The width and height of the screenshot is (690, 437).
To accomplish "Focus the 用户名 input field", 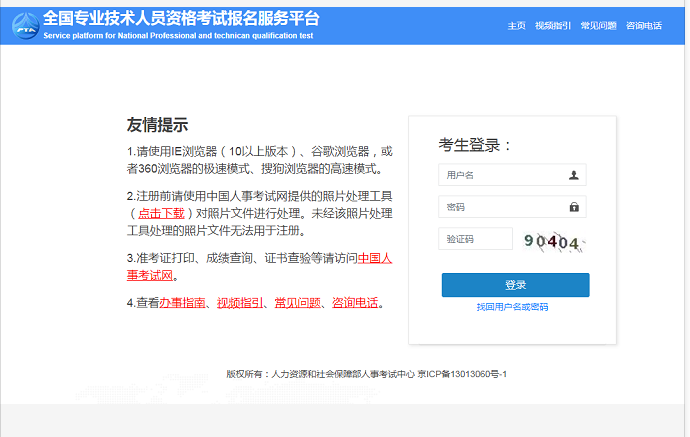I will [512, 175].
